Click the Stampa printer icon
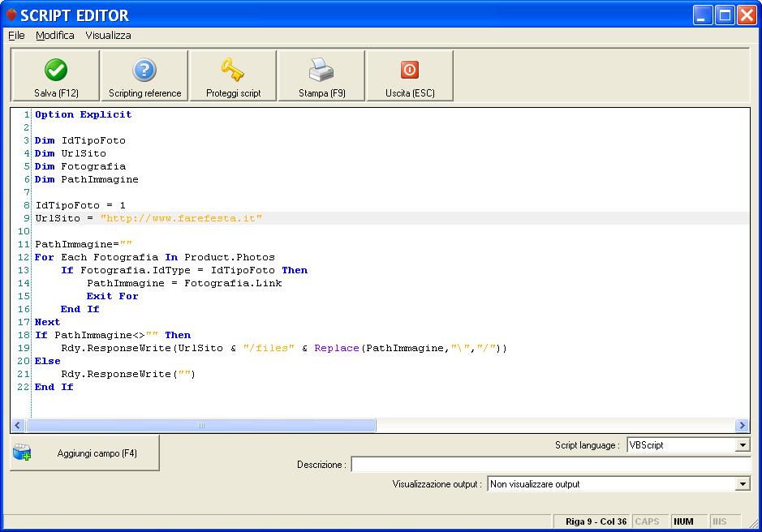This screenshot has height=532, width=762. coord(321,71)
